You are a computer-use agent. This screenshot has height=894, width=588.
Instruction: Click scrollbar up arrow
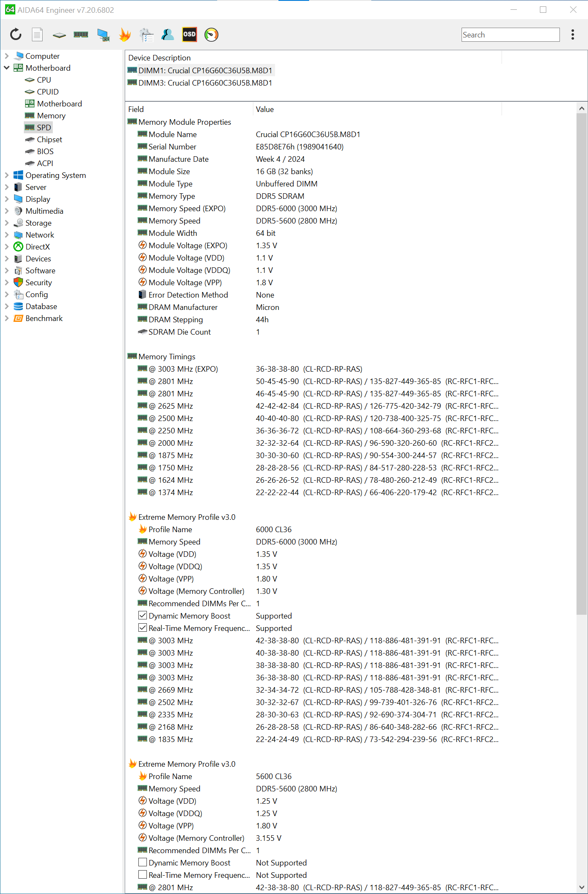582,109
